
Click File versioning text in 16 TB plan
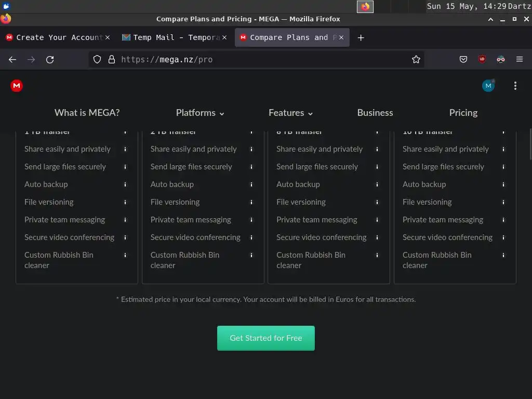pos(427,202)
